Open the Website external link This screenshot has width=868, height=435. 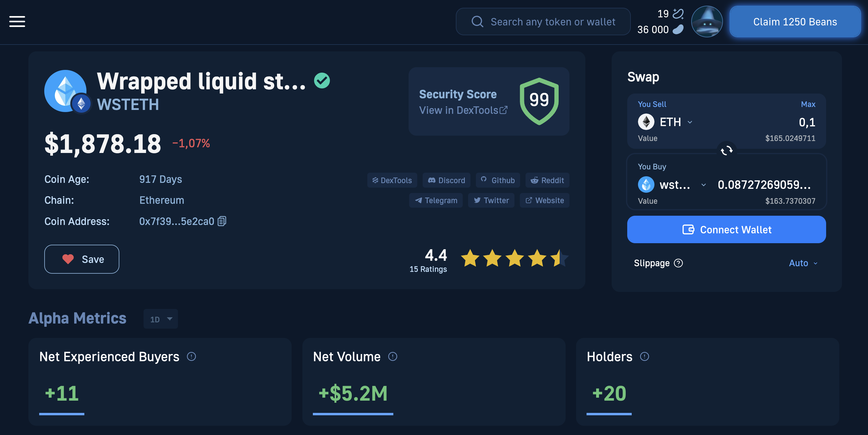(545, 199)
